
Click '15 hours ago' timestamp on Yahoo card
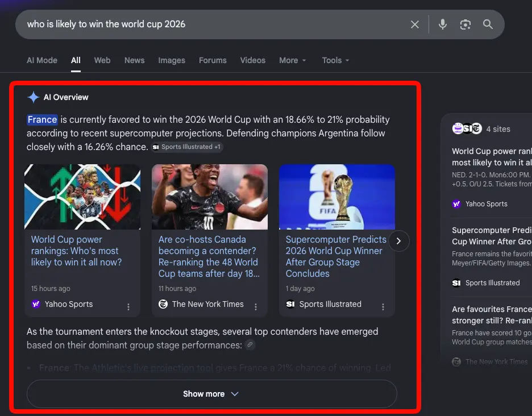coord(51,289)
